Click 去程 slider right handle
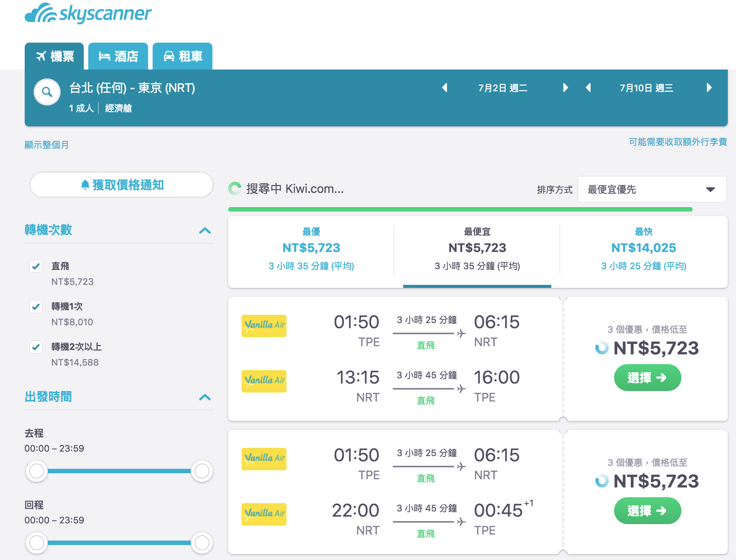736x560 pixels. [x=202, y=471]
